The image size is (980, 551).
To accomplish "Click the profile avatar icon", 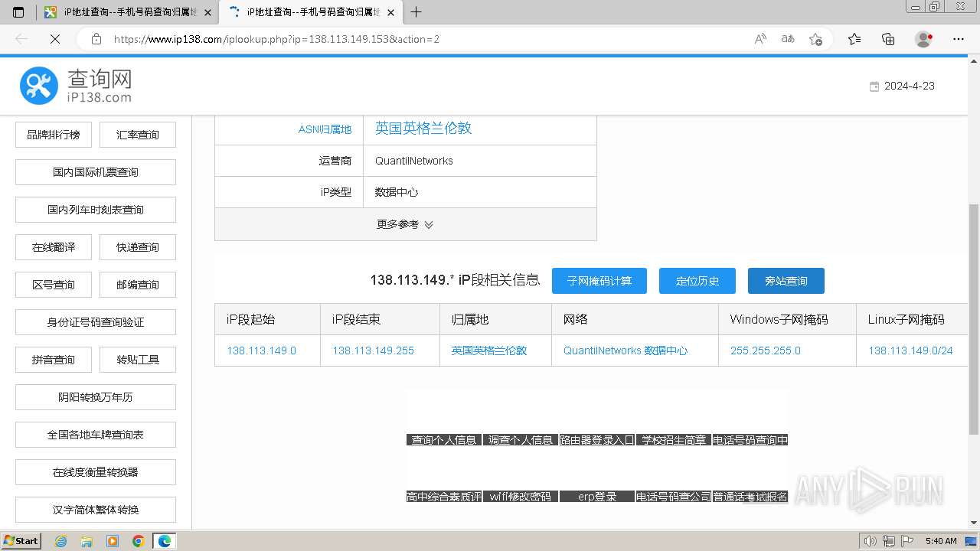I will [923, 39].
